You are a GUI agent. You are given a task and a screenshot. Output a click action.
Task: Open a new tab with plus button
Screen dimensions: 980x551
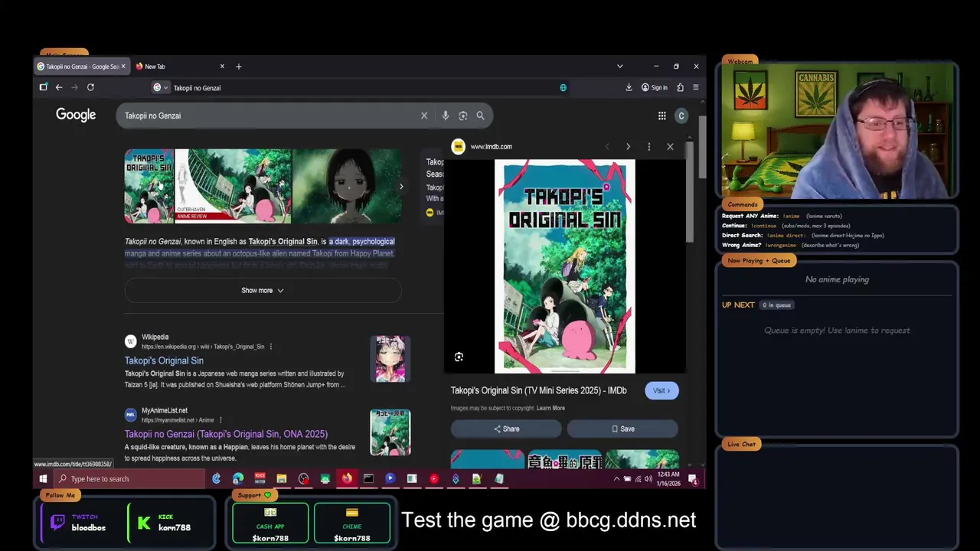point(238,67)
